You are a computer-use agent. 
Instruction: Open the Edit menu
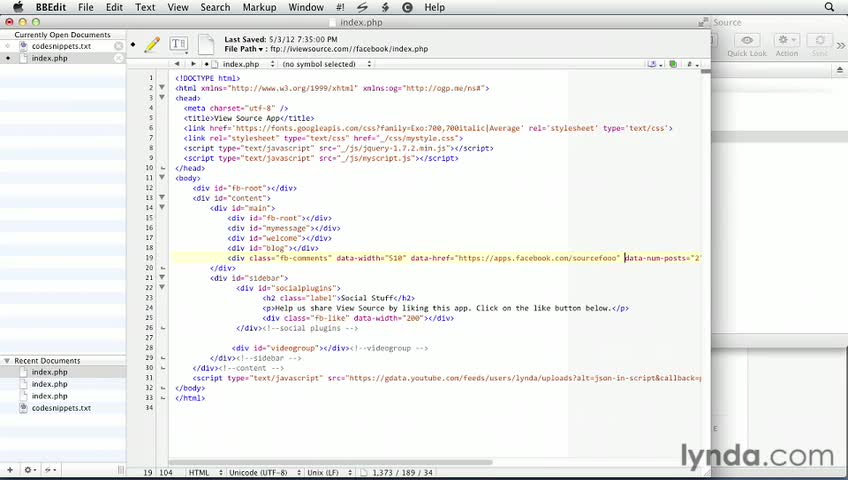(114, 7)
